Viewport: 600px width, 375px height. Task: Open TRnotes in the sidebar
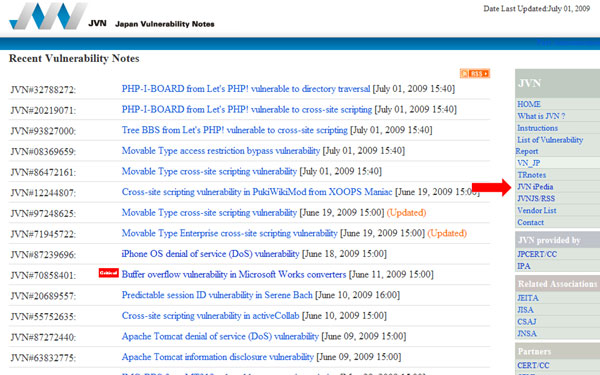pyautogui.click(x=532, y=175)
